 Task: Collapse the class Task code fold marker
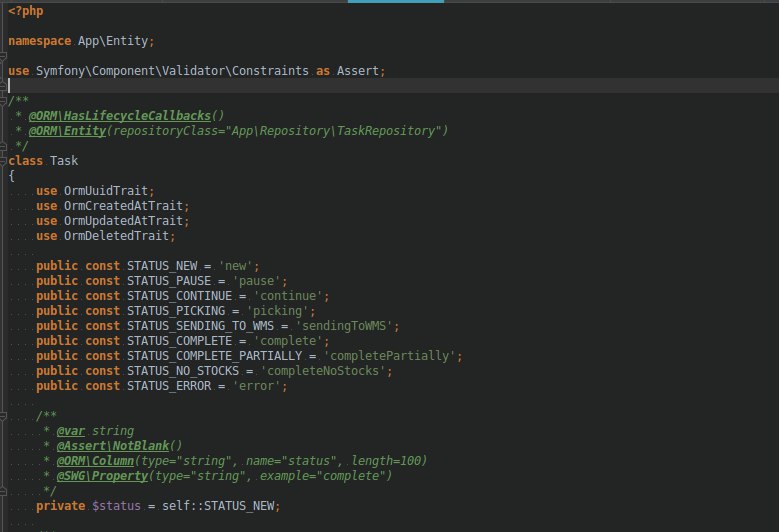point(3,161)
